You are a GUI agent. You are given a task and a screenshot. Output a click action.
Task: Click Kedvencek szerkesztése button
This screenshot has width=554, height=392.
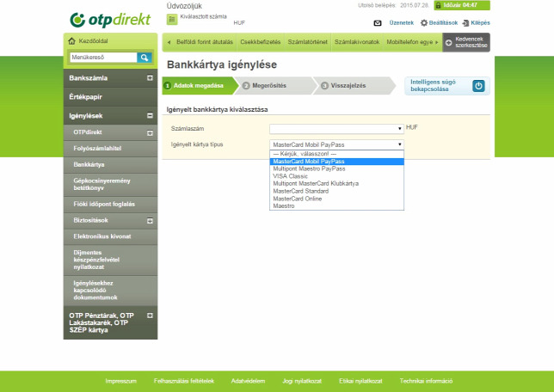click(x=466, y=42)
